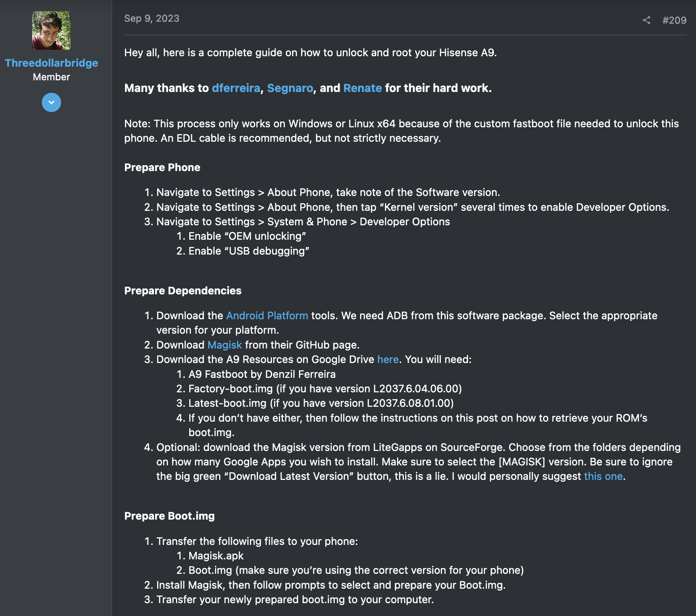This screenshot has height=616, width=696.
Task: Click the Sep 9, 2023 post date
Action: pos(151,18)
